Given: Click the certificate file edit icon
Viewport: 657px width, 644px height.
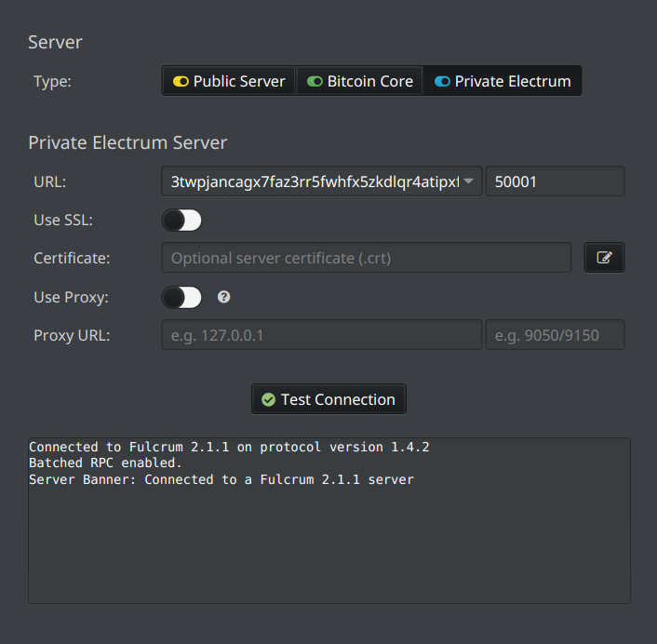Looking at the screenshot, I should (604, 257).
